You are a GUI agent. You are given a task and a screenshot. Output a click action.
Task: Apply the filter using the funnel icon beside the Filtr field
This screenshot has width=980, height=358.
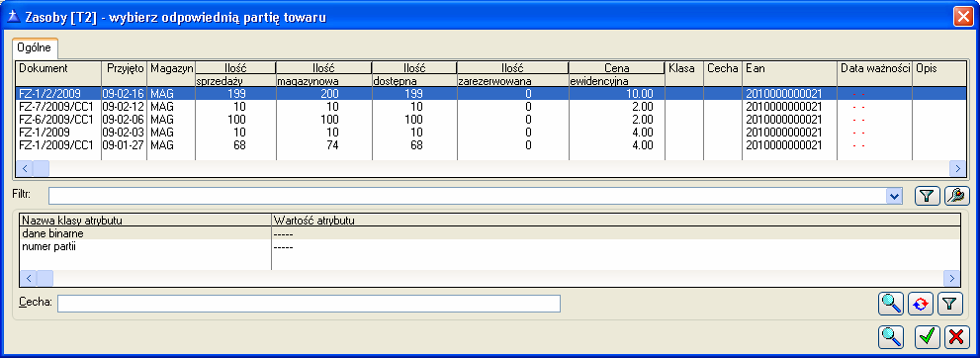coord(927,196)
